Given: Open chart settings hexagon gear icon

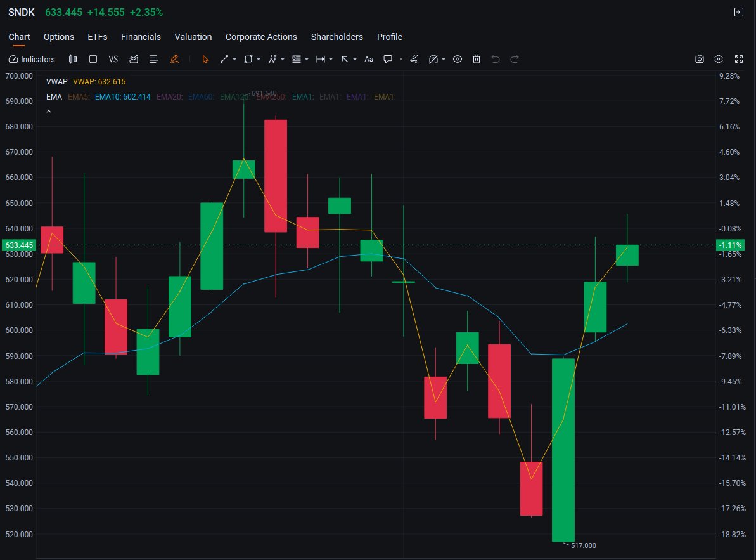Looking at the screenshot, I should [x=719, y=60].
